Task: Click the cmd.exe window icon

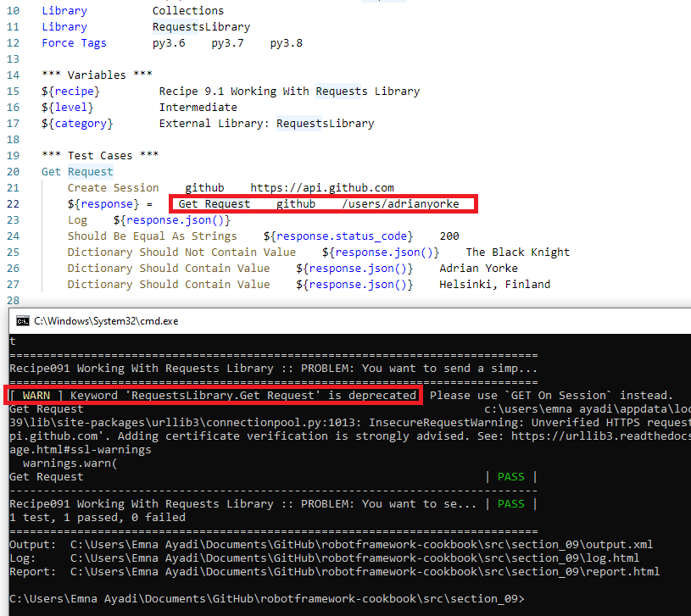Action: click(23, 321)
